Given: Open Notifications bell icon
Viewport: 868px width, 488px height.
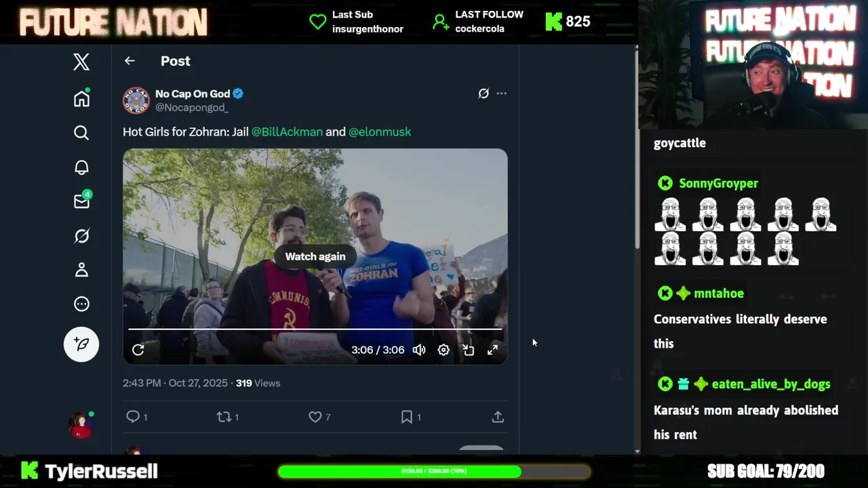Looking at the screenshot, I should [x=81, y=167].
